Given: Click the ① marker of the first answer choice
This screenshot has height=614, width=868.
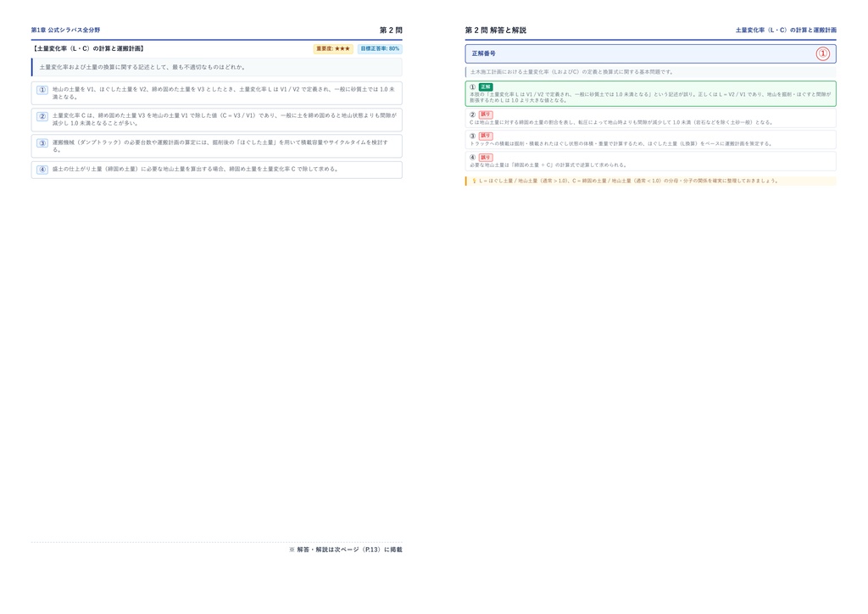Looking at the screenshot, I should (42, 90).
